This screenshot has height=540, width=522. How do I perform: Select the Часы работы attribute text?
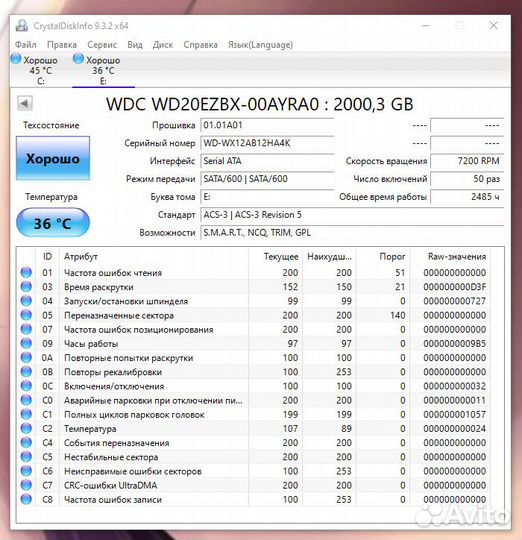(x=91, y=344)
